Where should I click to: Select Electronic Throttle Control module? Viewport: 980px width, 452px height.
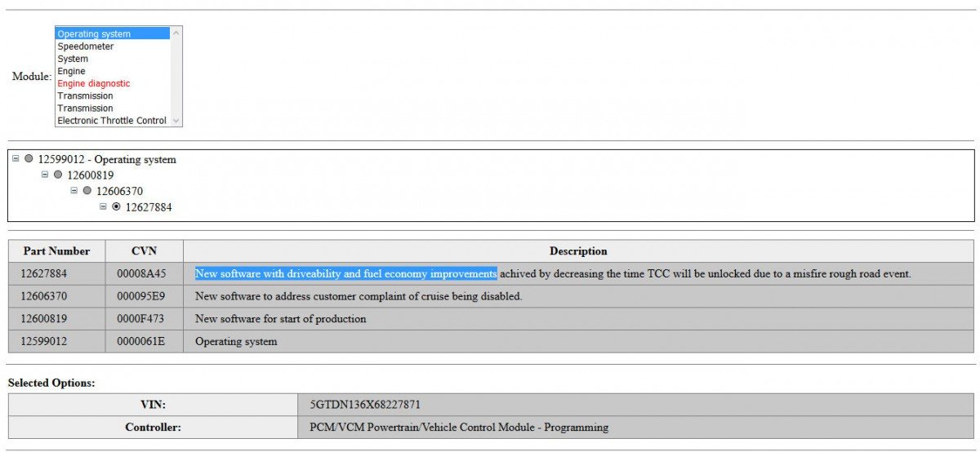(x=113, y=120)
